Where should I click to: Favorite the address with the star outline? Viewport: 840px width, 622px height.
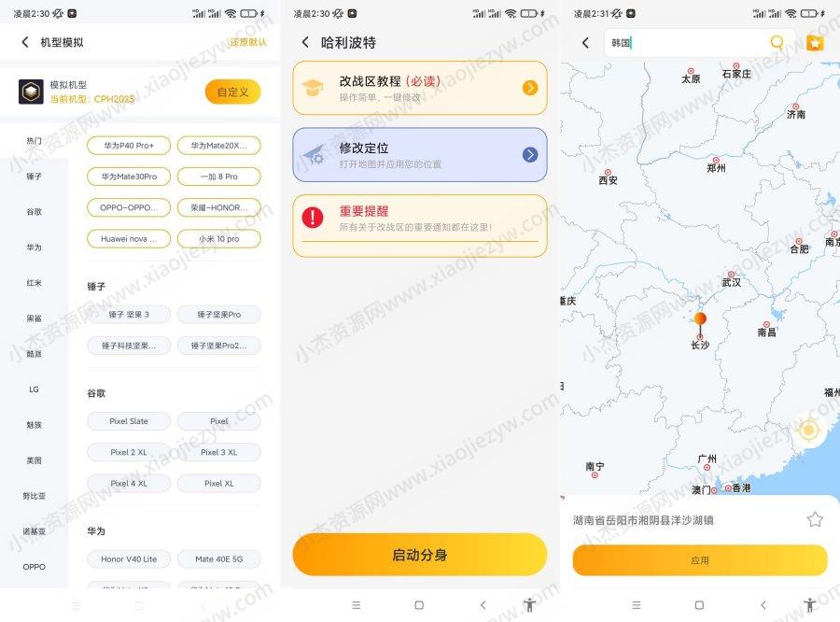coord(815,519)
